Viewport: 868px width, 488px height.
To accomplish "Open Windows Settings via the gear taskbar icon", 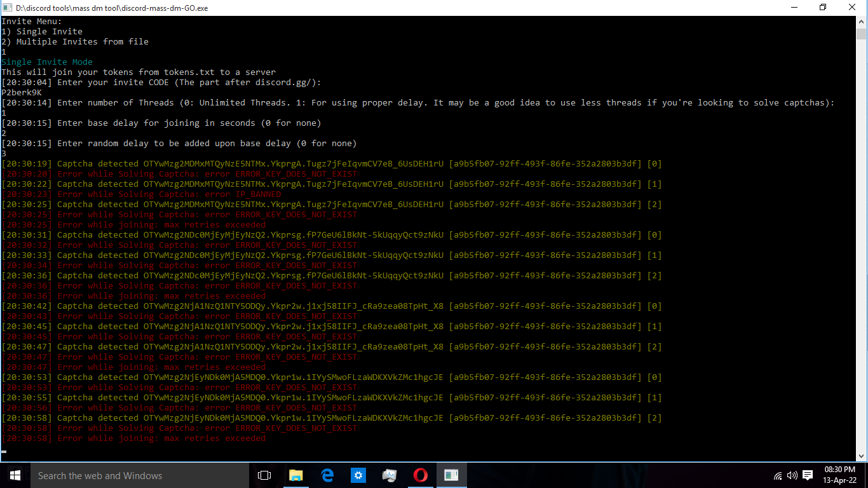I will (x=358, y=475).
